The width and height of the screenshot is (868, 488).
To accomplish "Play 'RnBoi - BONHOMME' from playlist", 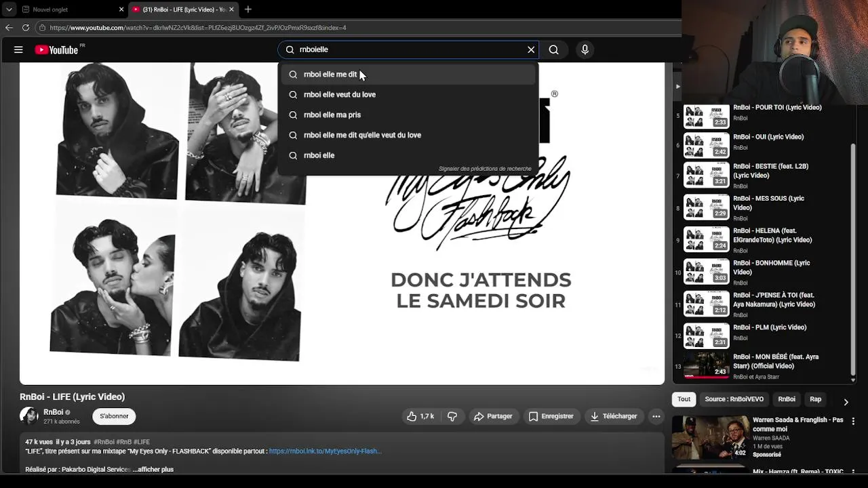I will (x=761, y=272).
